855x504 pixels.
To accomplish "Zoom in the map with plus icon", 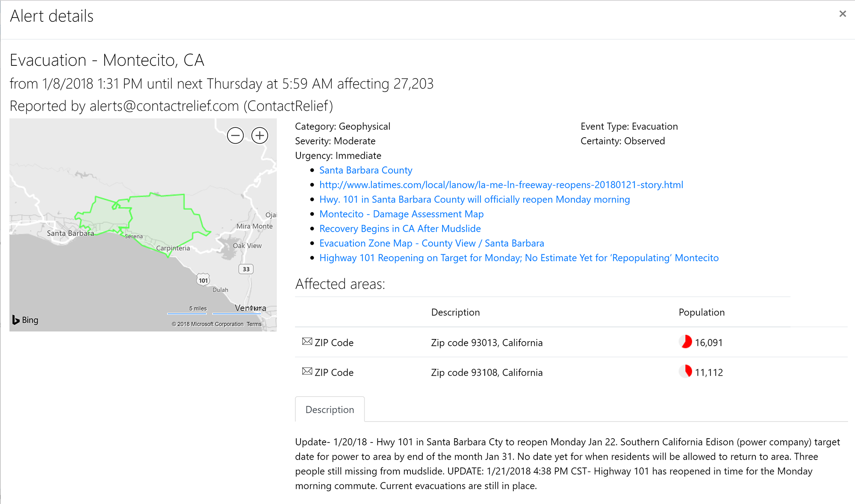I will pyautogui.click(x=259, y=136).
